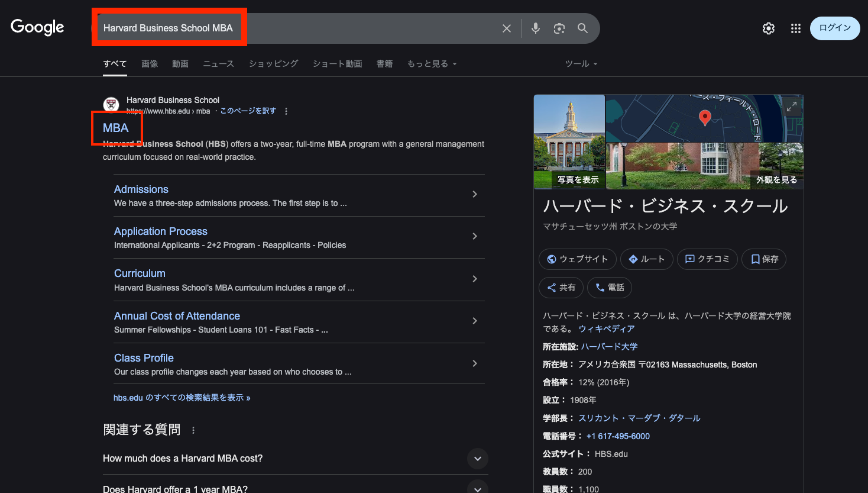
Task: Click the 'HBS.edu' official site value
Action: click(x=611, y=454)
